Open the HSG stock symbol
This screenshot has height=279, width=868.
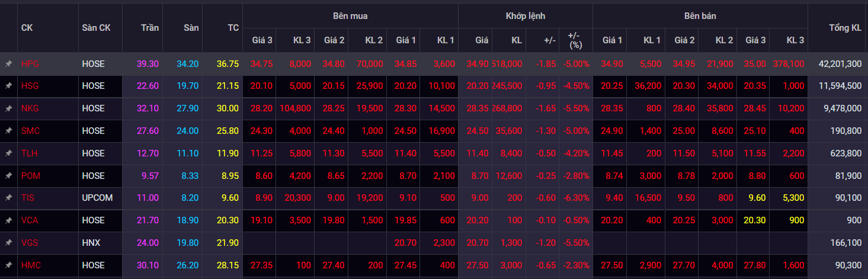pyautogui.click(x=30, y=86)
